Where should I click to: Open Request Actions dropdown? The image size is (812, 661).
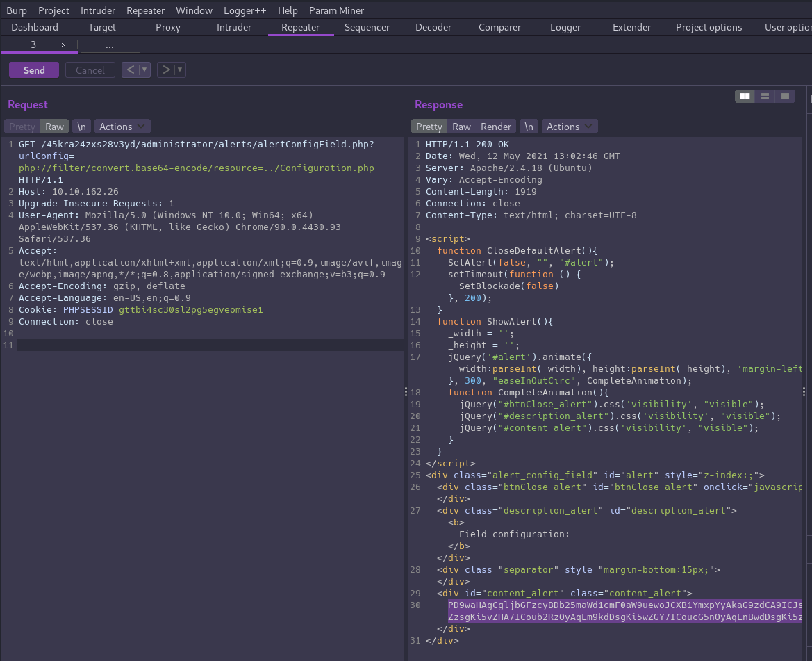(x=122, y=127)
